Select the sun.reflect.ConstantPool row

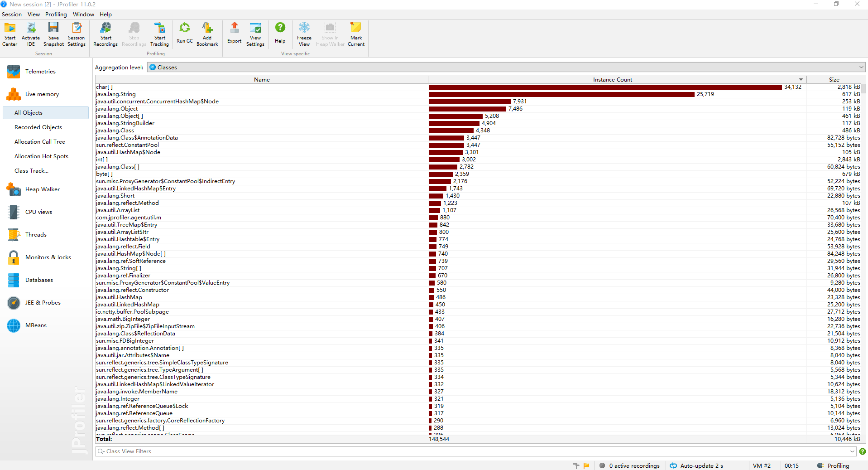pyautogui.click(x=478, y=145)
